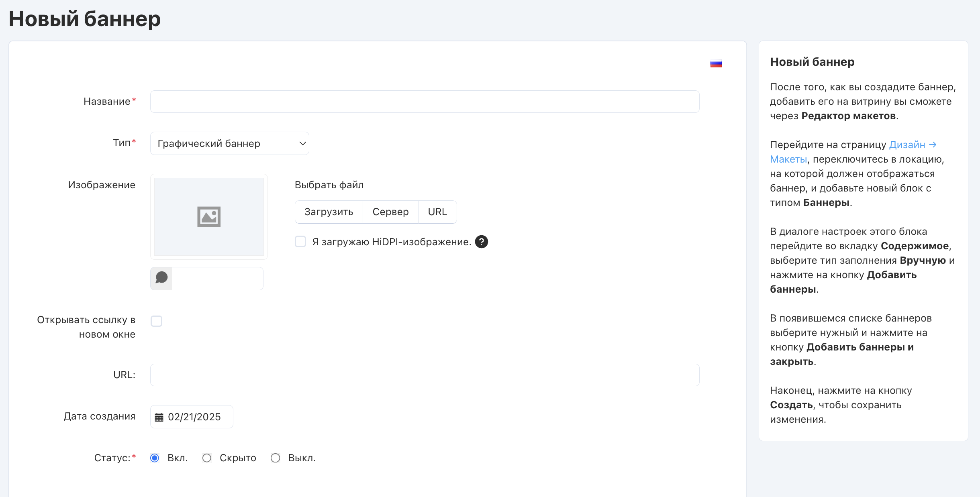Check Open link in new window checkbox
The width and height of the screenshot is (980, 497).
[156, 321]
